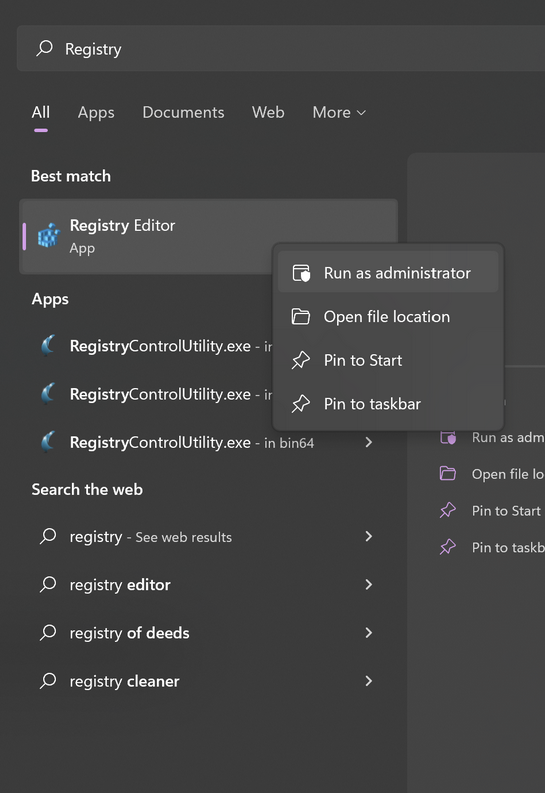The image size is (545, 793).
Task: Click the pin icon beside Pin to Start in menu
Action: tap(301, 360)
